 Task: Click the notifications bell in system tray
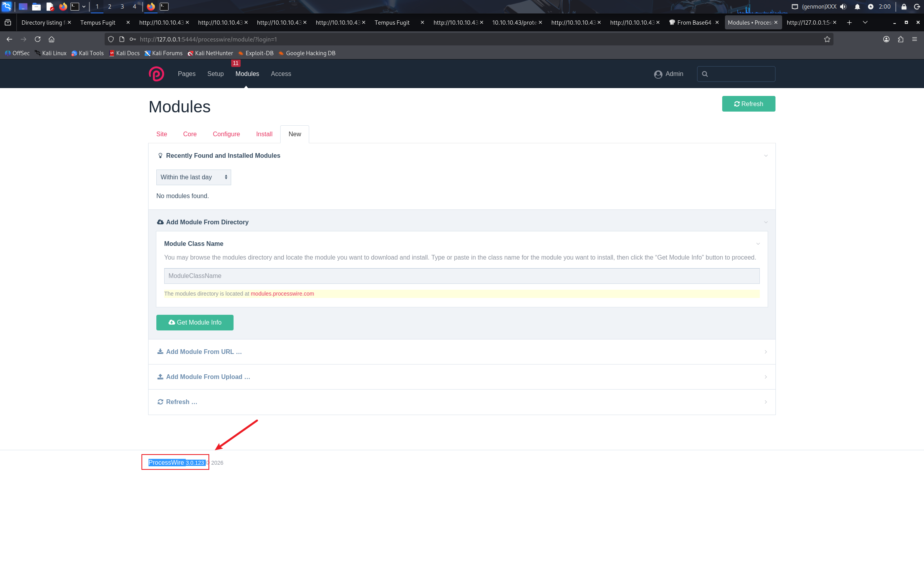coord(857,7)
